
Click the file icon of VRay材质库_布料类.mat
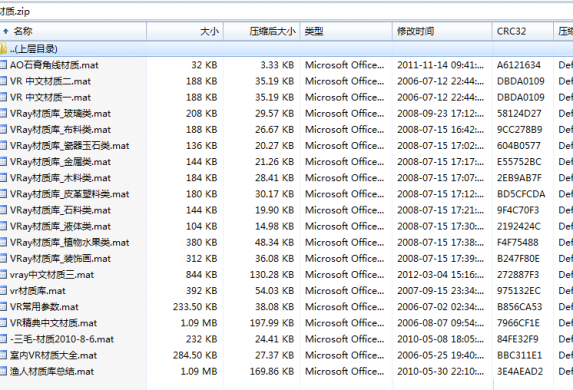point(3,129)
